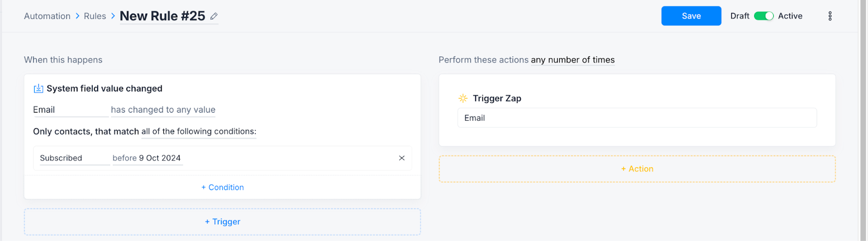Remove the Subscribed condition with X
The height and width of the screenshot is (241, 868).
coord(402,158)
